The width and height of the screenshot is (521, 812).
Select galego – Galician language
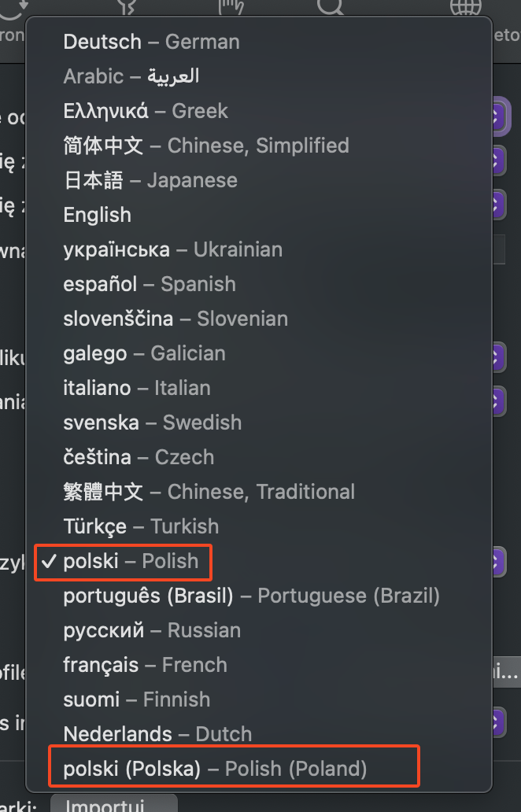[x=144, y=353]
